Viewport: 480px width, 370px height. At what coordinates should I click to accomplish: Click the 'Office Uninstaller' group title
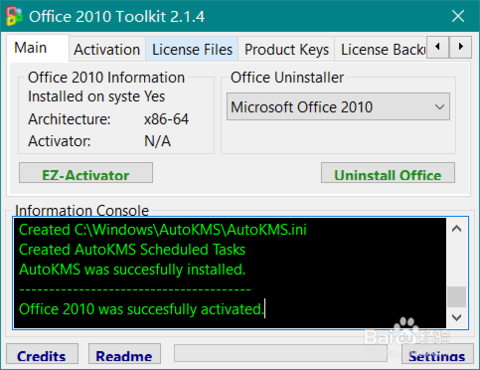pos(287,77)
